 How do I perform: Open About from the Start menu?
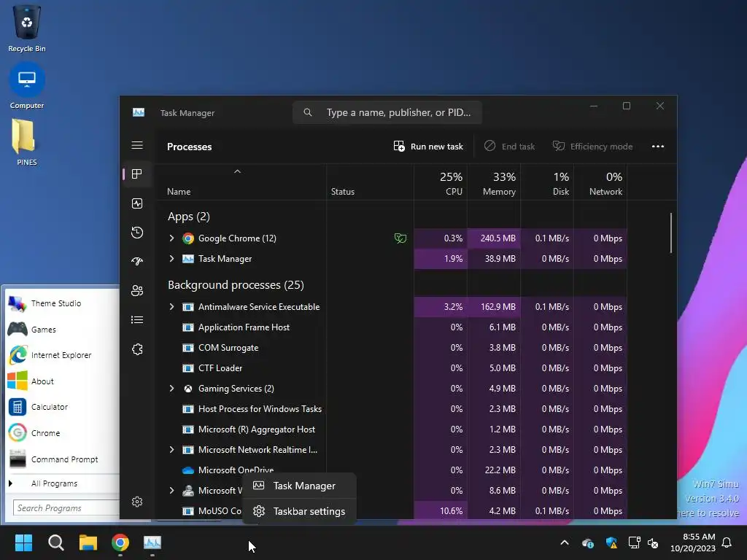[x=42, y=381]
